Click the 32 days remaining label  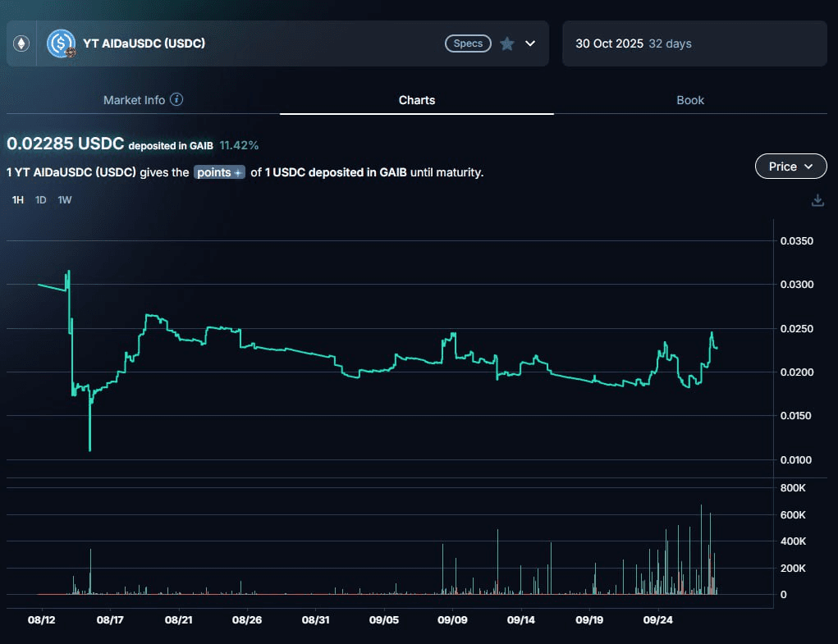coord(671,43)
